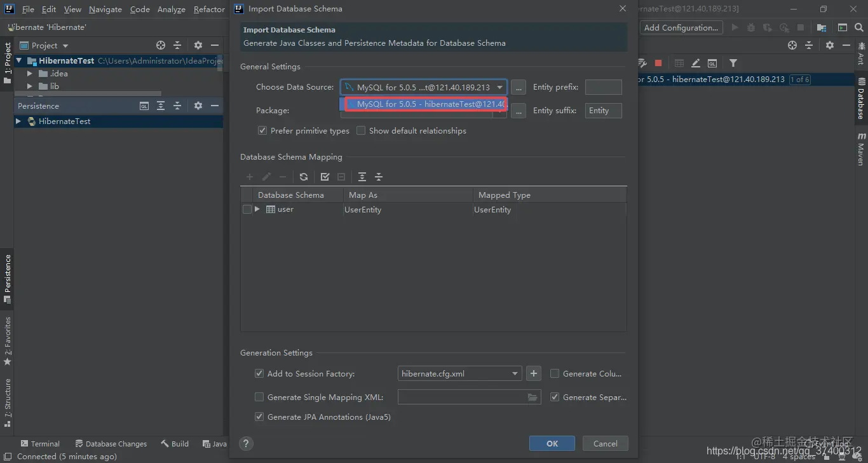
Task: Open the Edit menu
Action: click(x=49, y=9)
